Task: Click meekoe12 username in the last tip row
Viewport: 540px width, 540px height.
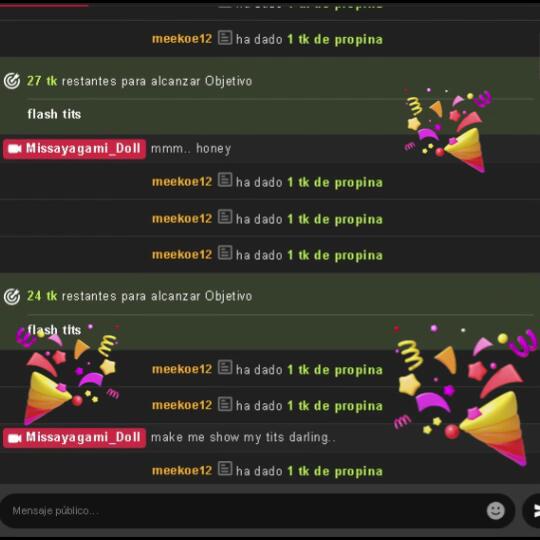Action: (x=182, y=470)
